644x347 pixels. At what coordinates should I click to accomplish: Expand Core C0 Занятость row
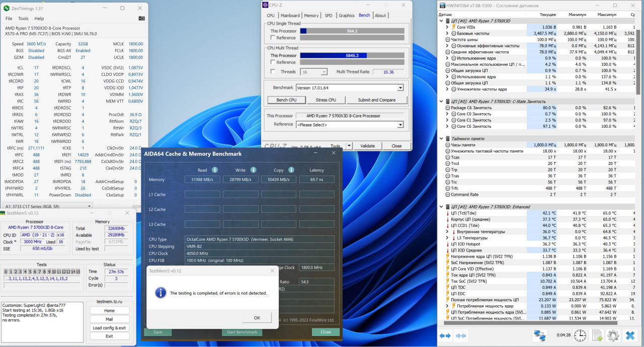[447, 114]
